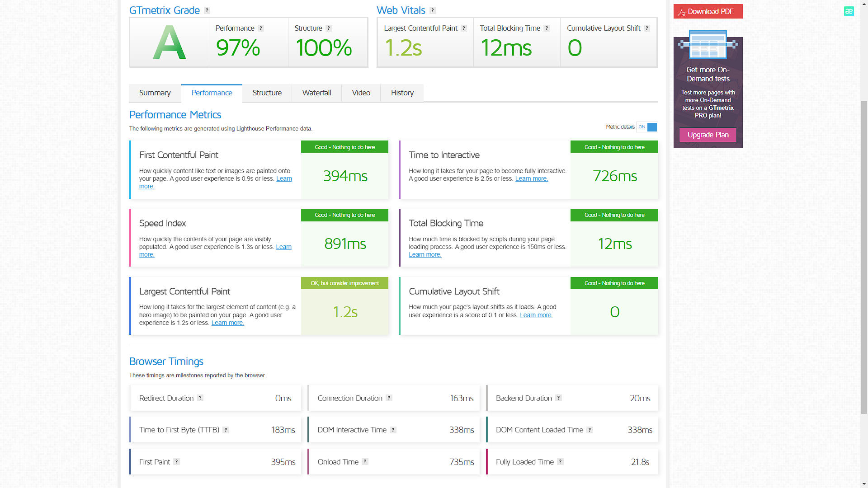The height and width of the screenshot is (488, 868).
Task: Click the Structure score question mark icon
Action: point(329,28)
